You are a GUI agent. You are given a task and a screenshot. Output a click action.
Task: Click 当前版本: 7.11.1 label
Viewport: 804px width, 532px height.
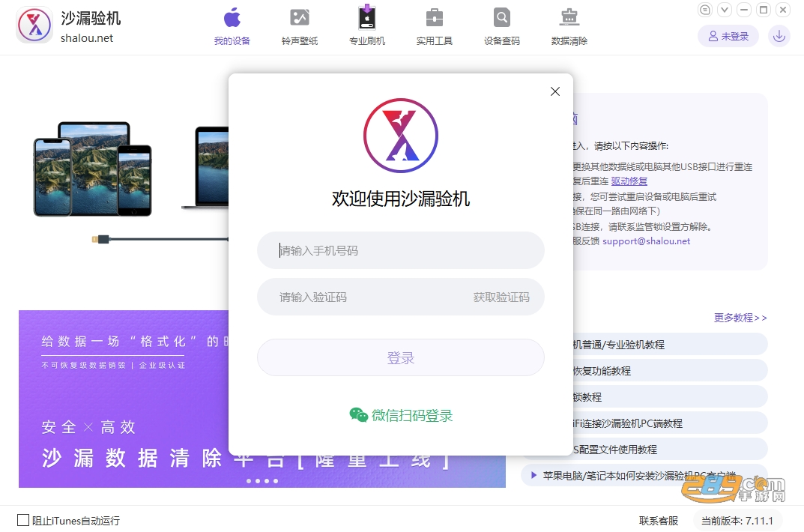(737, 521)
